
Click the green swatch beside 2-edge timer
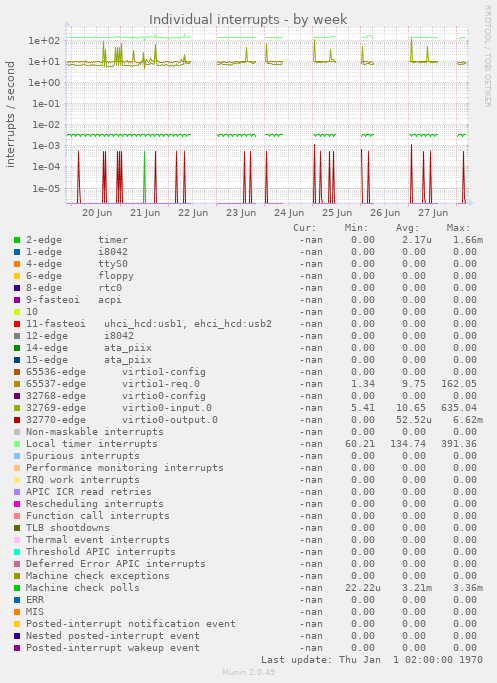point(17,240)
